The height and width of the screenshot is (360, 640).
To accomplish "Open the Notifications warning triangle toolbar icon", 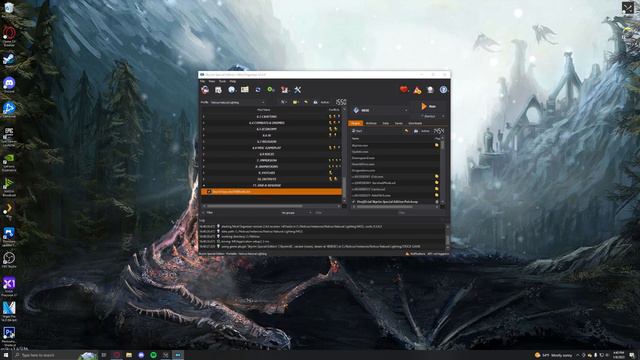I will click(417, 90).
